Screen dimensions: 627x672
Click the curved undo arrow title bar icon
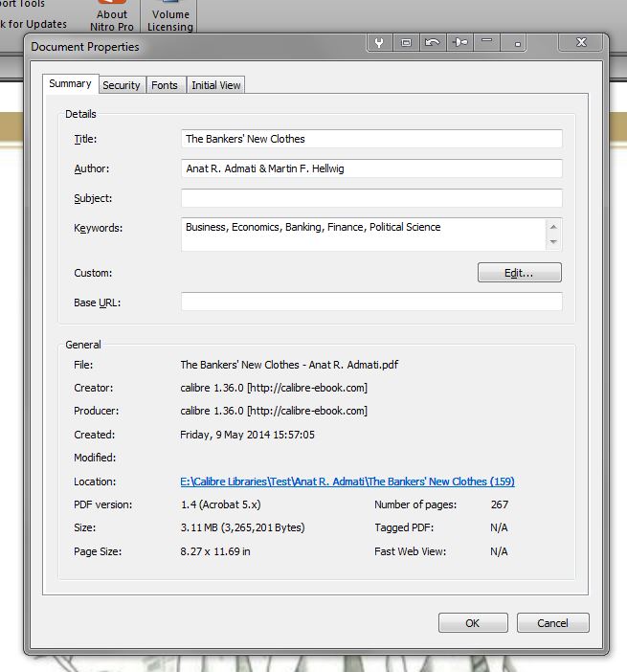click(x=433, y=42)
